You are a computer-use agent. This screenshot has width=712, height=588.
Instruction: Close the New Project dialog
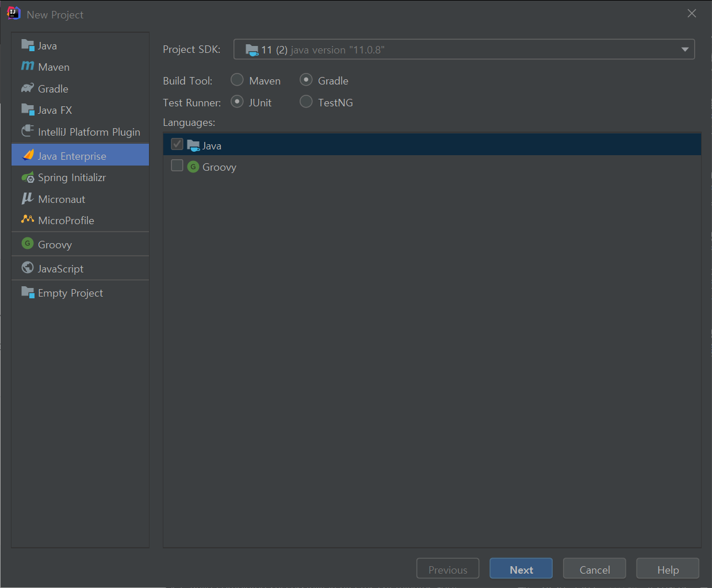(691, 13)
